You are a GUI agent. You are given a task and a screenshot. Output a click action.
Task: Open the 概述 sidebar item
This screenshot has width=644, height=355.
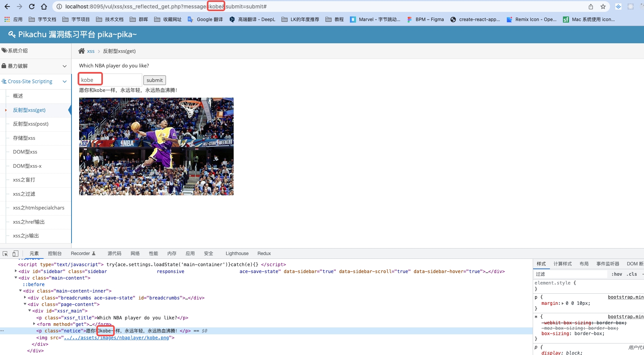tap(18, 96)
